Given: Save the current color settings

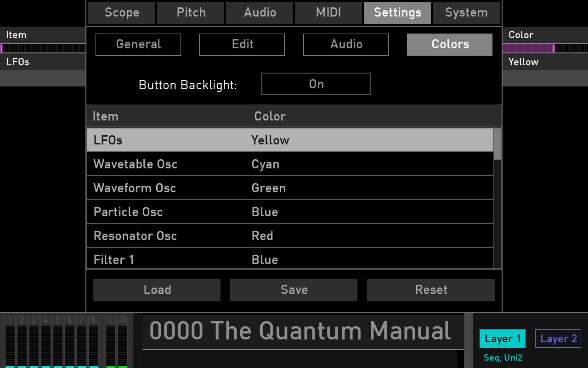Looking at the screenshot, I should click(293, 290).
